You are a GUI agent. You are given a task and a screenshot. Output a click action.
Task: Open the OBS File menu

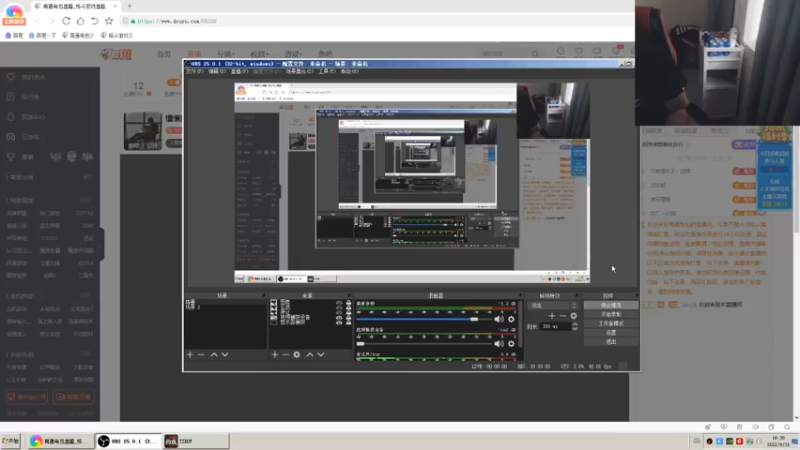(194, 71)
